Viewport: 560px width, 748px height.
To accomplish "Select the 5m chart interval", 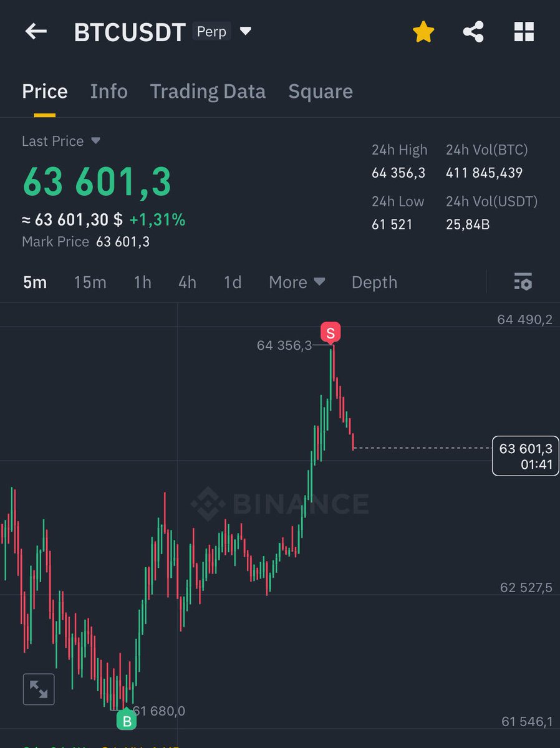I will 35,282.
